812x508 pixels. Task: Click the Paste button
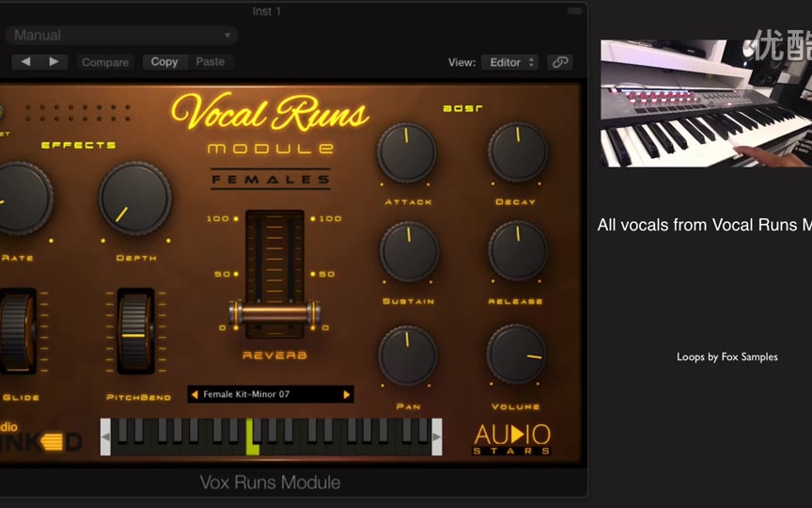click(x=211, y=62)
